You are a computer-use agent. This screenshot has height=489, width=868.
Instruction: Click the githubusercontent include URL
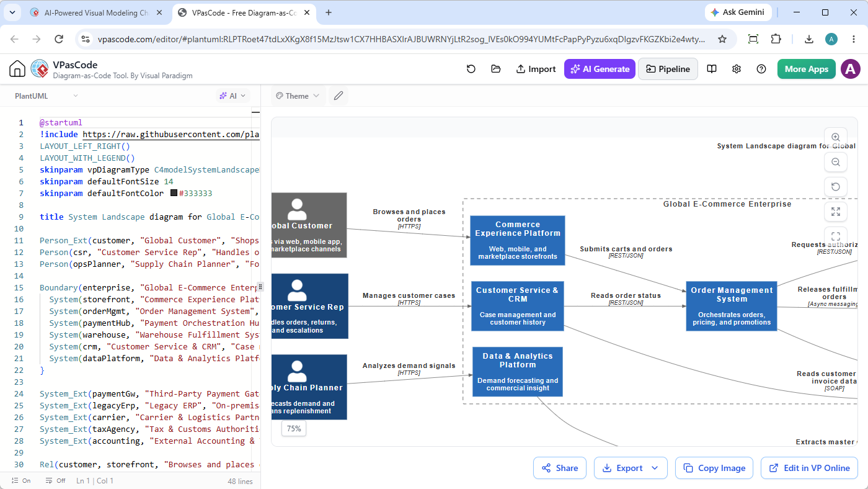[170, 134]
